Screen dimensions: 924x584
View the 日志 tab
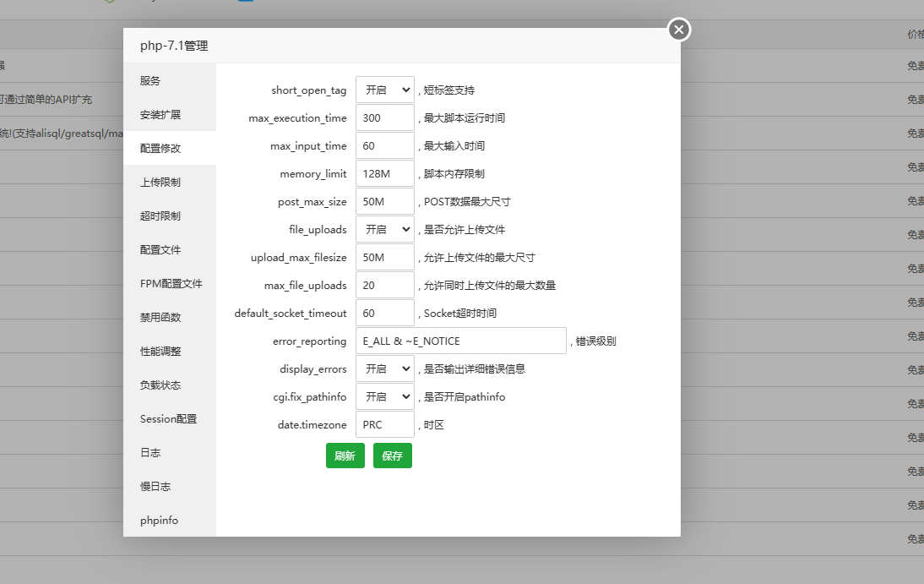tap(170, 452)
